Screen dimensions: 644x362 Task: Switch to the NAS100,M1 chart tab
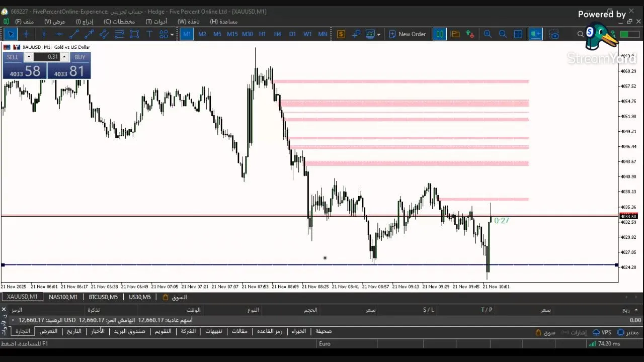pos(63,297)
